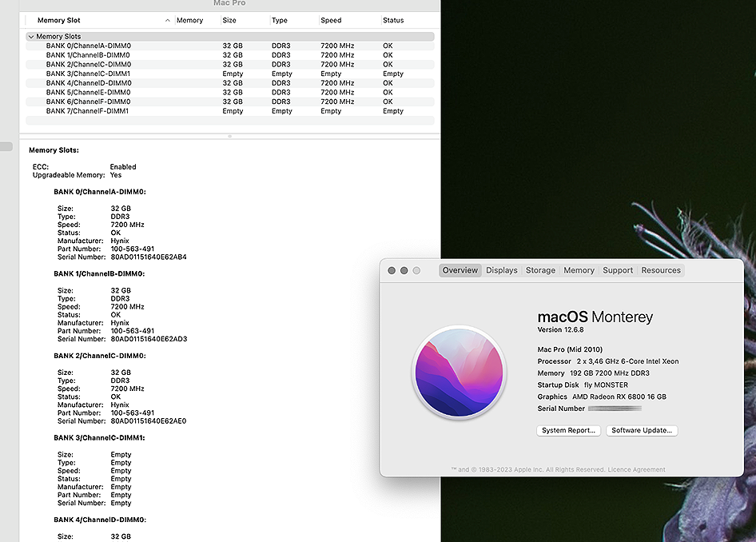The height and width of the screenshot is (542, 756).
Task: Click the Status column header
Action: coord(392,20)
